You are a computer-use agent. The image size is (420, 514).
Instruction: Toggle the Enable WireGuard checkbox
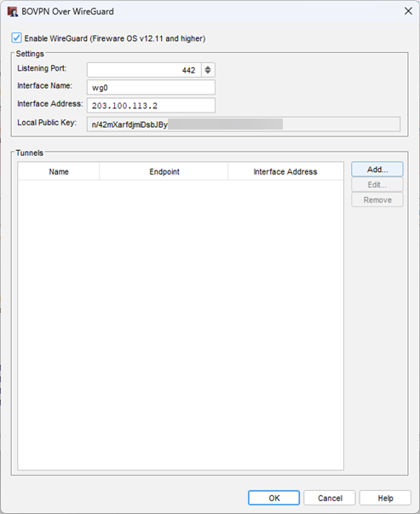[x=16, y=38]
